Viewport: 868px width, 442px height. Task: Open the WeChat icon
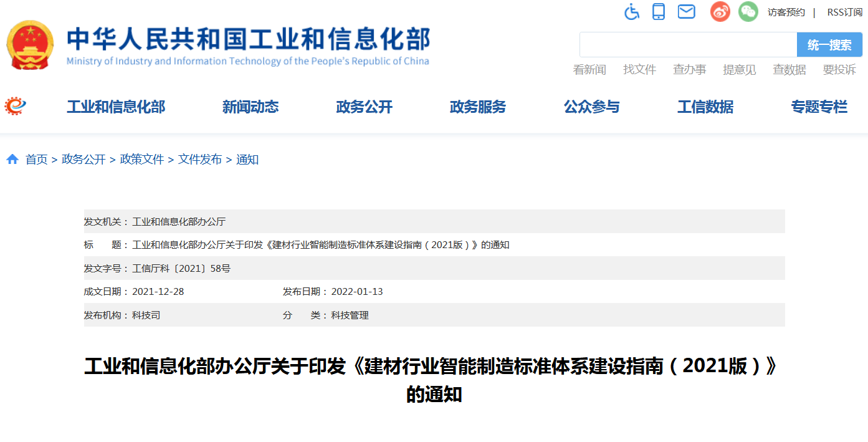click(x=748, y=11)
